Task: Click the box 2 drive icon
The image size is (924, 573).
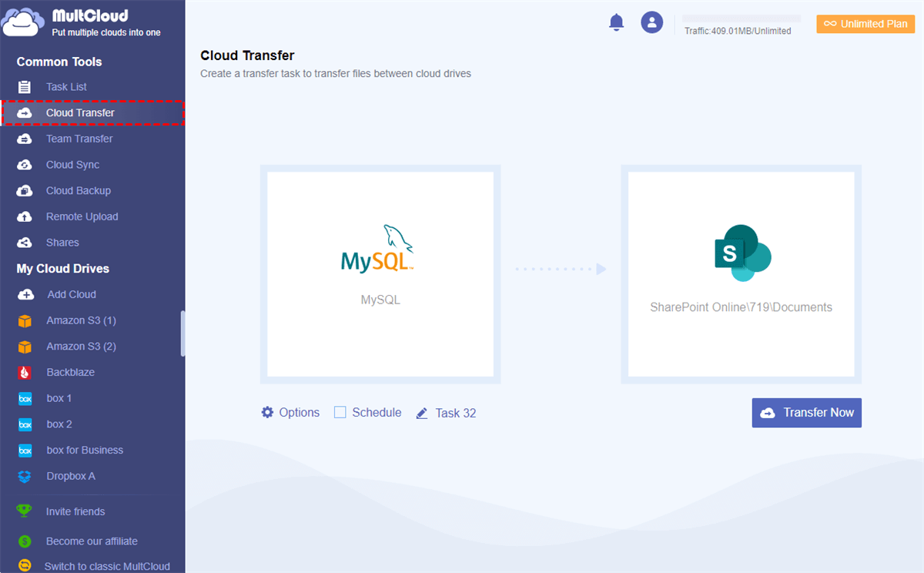Action: coord(25,424)
